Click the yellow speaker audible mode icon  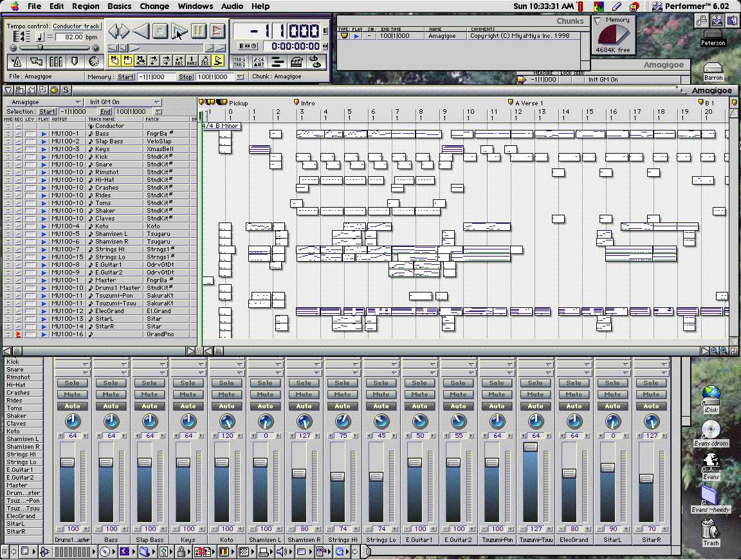[x=54, y=90]
